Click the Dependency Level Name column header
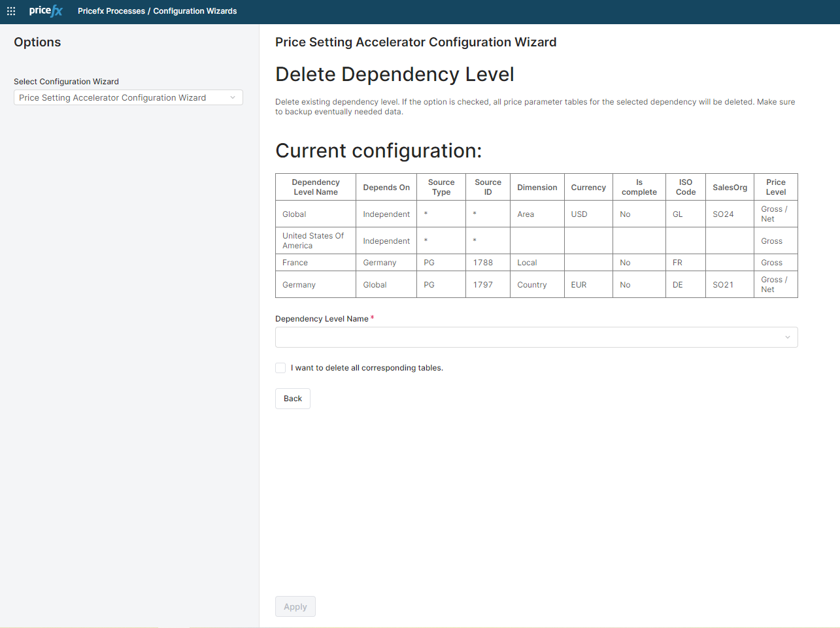This screenshot has height=628, width=840. [x=316, y=187]
